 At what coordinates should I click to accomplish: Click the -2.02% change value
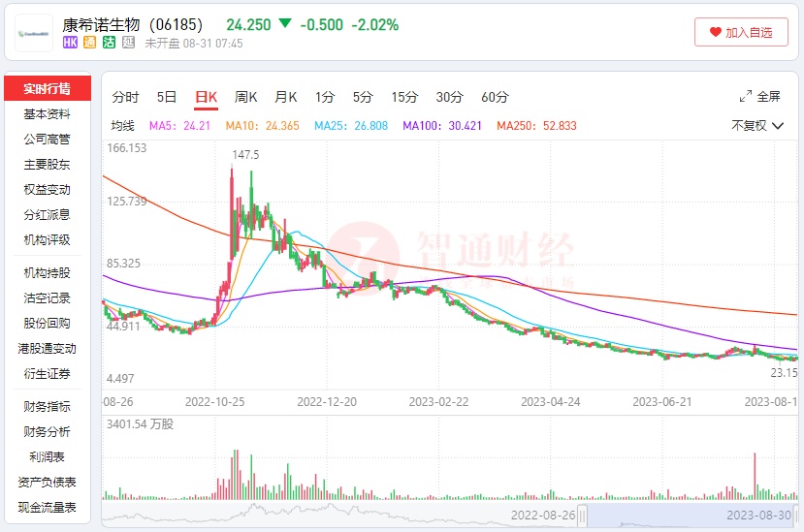tap(374, 24)
